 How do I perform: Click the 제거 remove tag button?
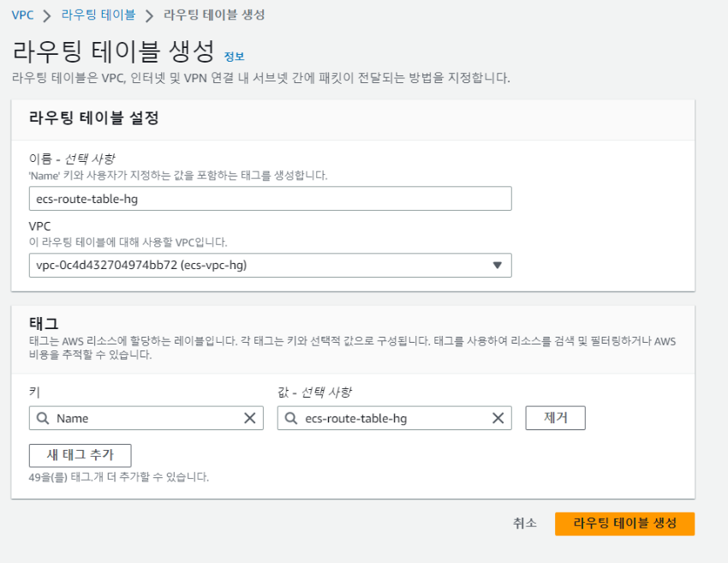pyautogui.click(x=555, y=418)
